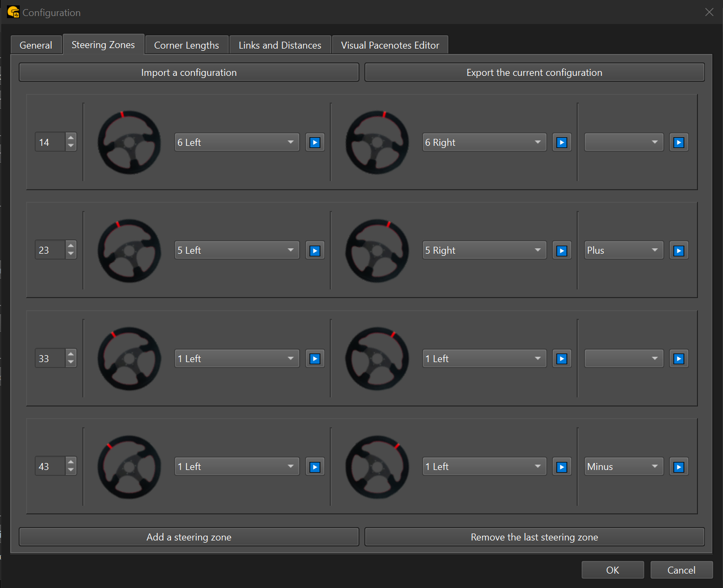723x588 pixels.
Task: Play the 5 Right sound preview
Action: click(x=562, y=250)
